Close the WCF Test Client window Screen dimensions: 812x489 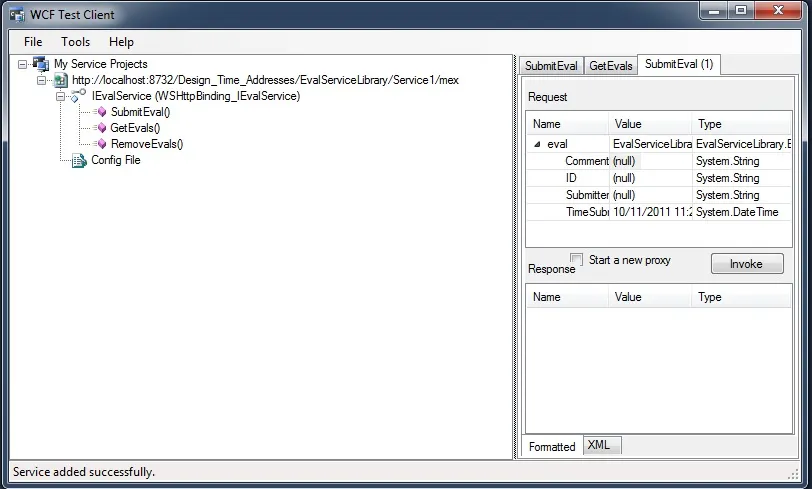pyautogui.click(x=778, y=10)
